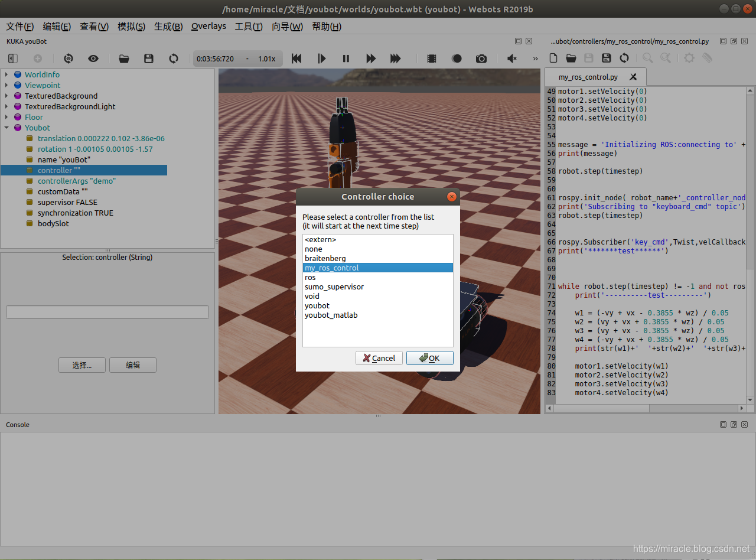Screen dimensions: 756x560
Task: Confirm controller choice with OK
Action: pos(429,358)
